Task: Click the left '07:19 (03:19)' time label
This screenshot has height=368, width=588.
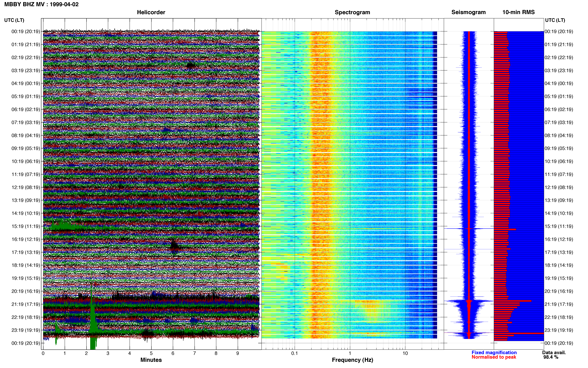Action: 26,122
